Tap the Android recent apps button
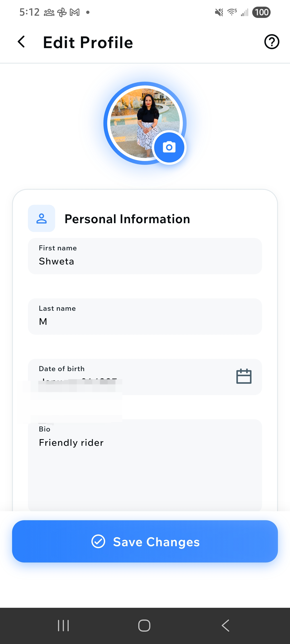Viewport: 290px width, 644px height. tap(63, 625)
